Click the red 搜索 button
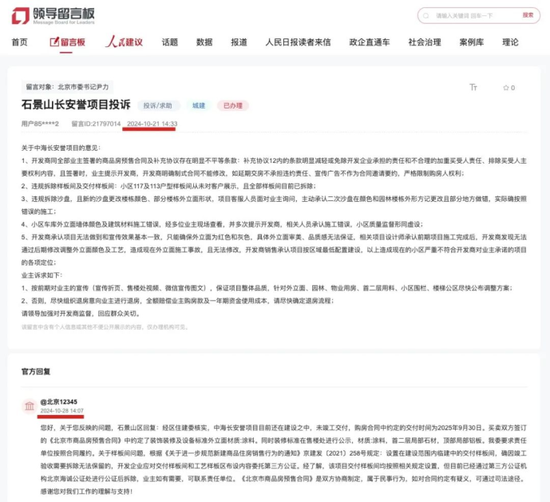This screenshot has height=502, width=550. click(528, 15)
